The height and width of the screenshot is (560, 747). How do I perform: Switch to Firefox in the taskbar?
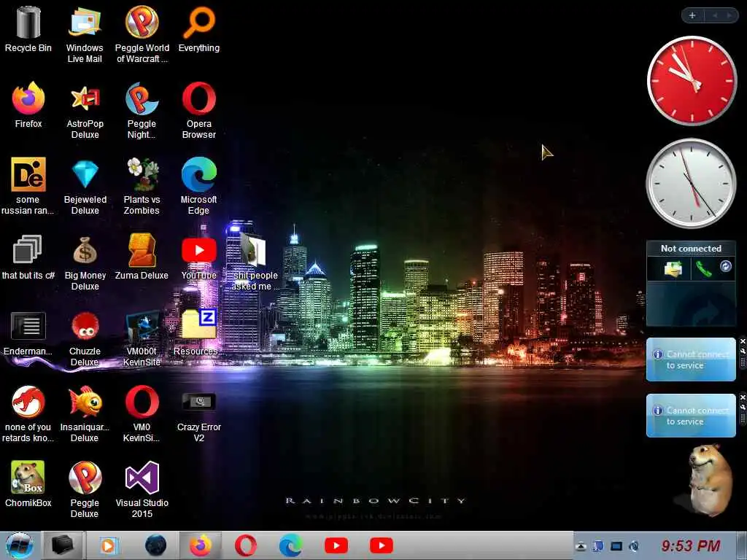pyautogui.click(x=201, y=545)
